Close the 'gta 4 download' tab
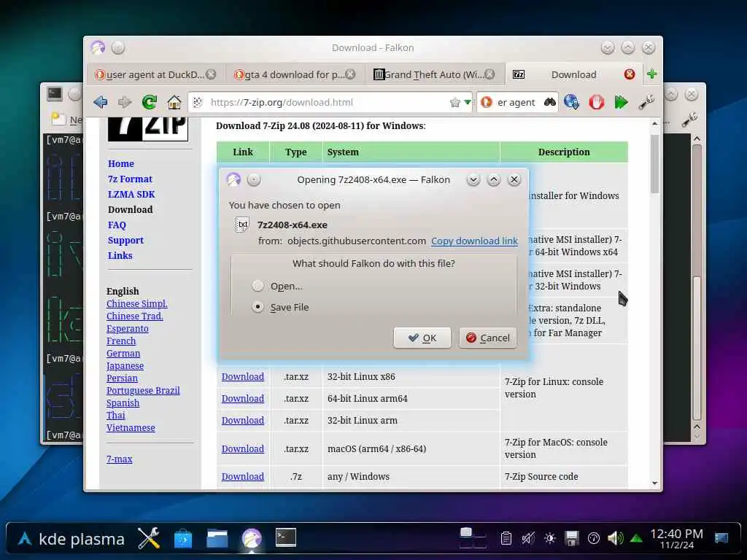Viewport: 747px width, 560px height. point(350,74)
